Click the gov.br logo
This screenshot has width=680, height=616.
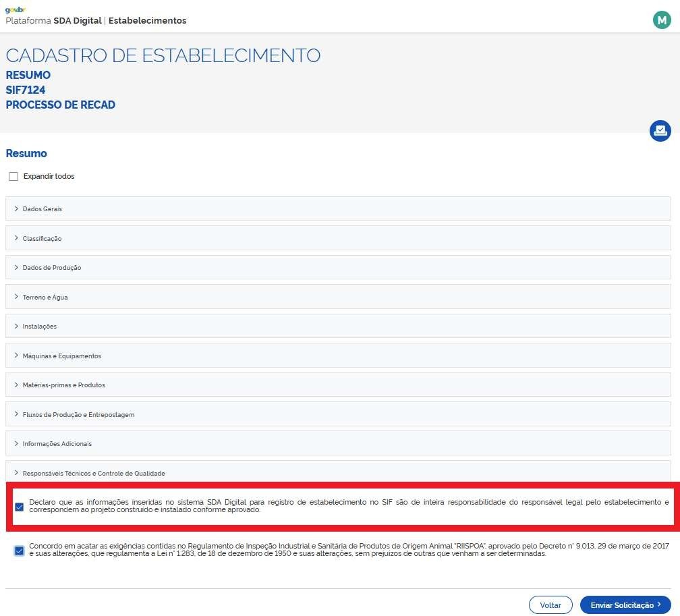pyautogui.click(x=15, y=9)
